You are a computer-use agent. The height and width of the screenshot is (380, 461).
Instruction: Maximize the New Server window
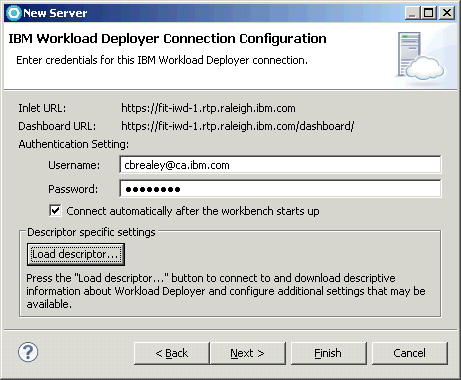(x=429, y=13)
